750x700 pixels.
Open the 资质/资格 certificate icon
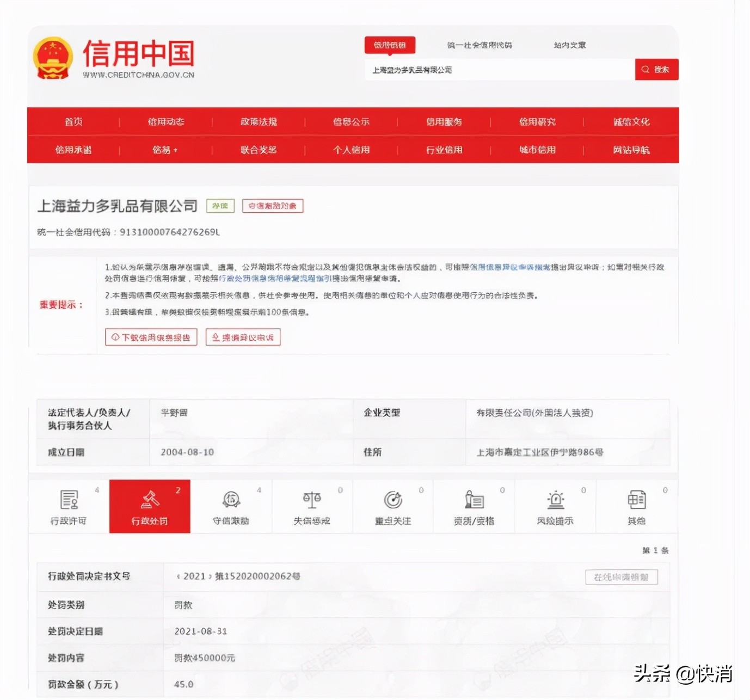tap(473, 500)
